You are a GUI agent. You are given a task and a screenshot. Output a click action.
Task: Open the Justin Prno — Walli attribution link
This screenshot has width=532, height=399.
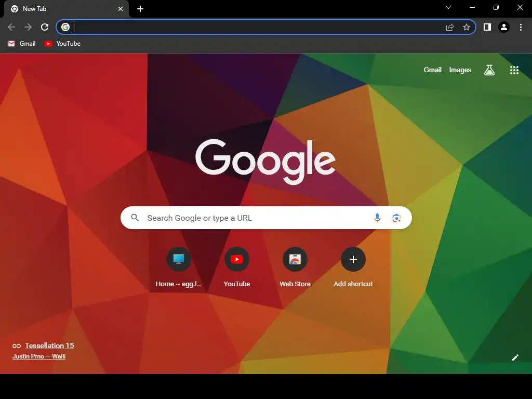click(39, 356)
